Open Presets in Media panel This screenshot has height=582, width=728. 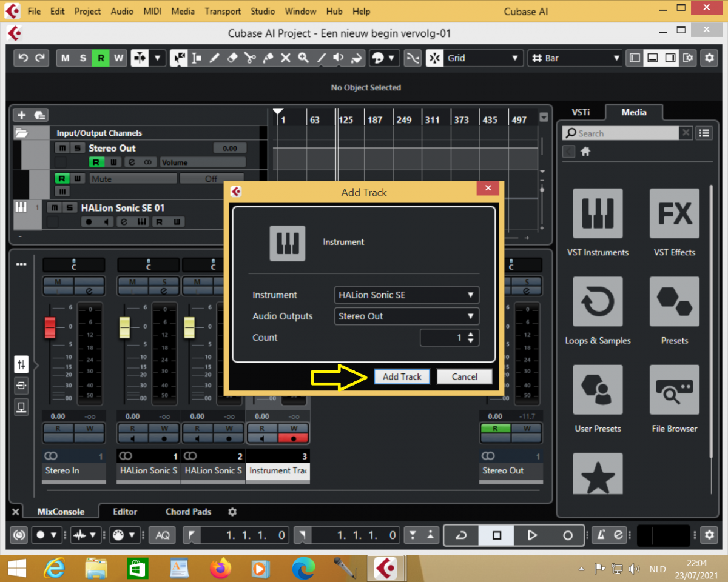675,301
